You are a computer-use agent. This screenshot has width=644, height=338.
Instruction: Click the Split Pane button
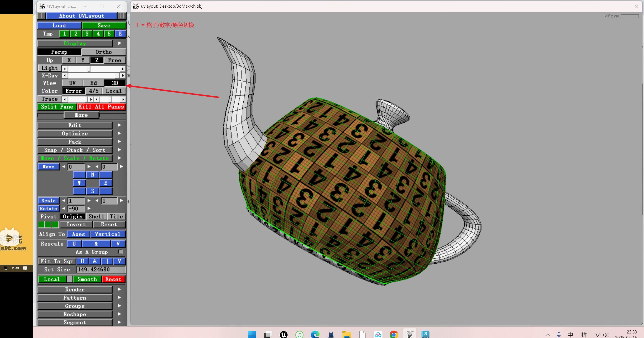coord(57,107)
